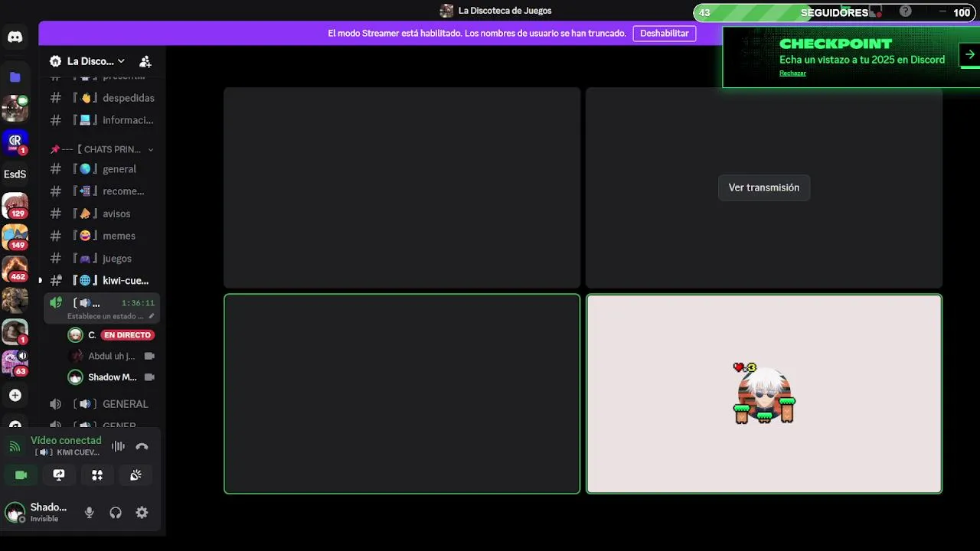Open the EsdS server
980x551 pixels.
15,174
